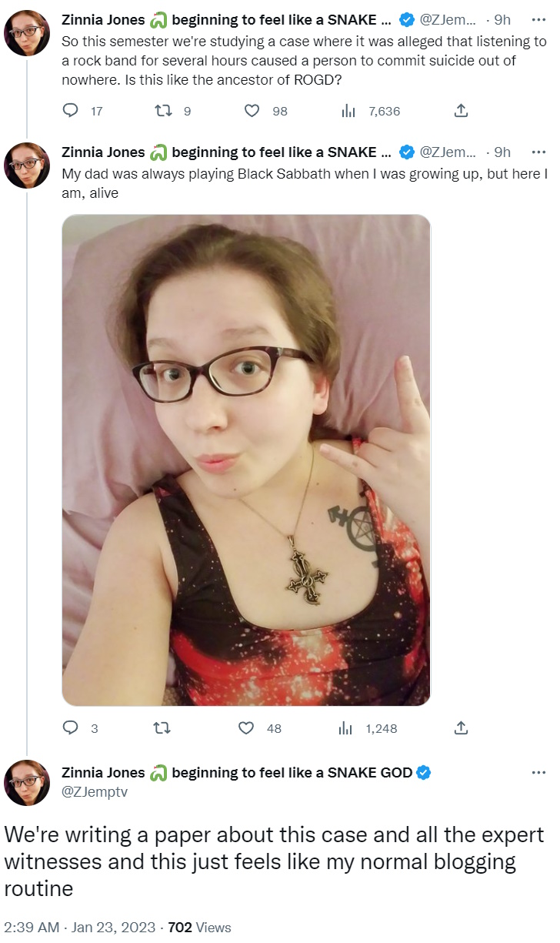Open the selfie photo attachment

(x=246, y=460)
